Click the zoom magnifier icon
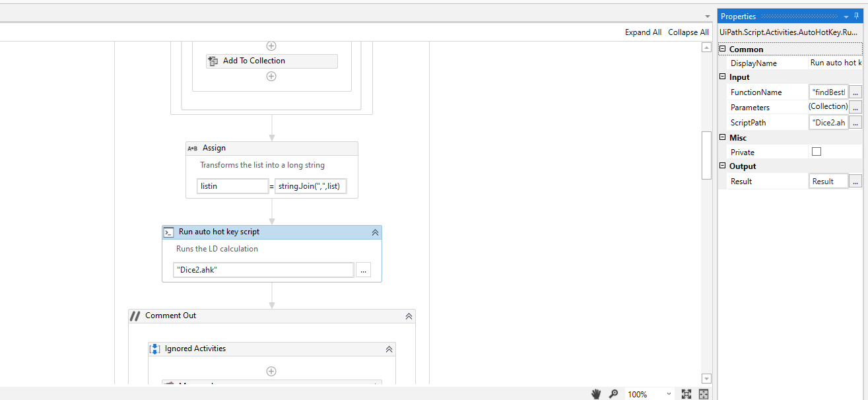This screenshot has height=400, width=868. point(613,394)
